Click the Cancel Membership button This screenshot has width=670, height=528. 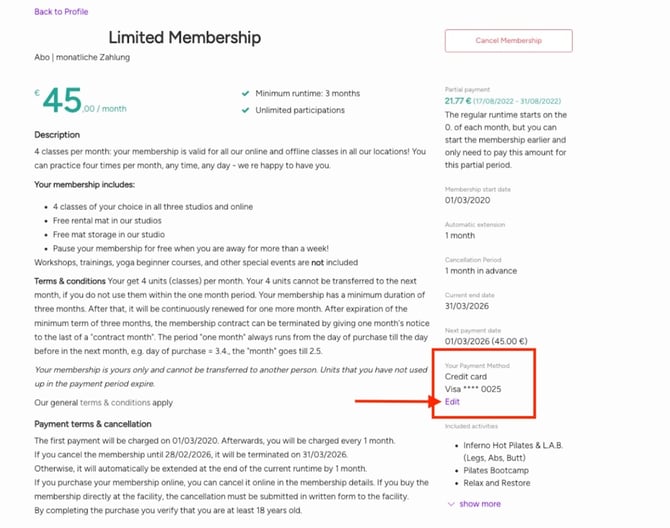(x=508, y=41)
